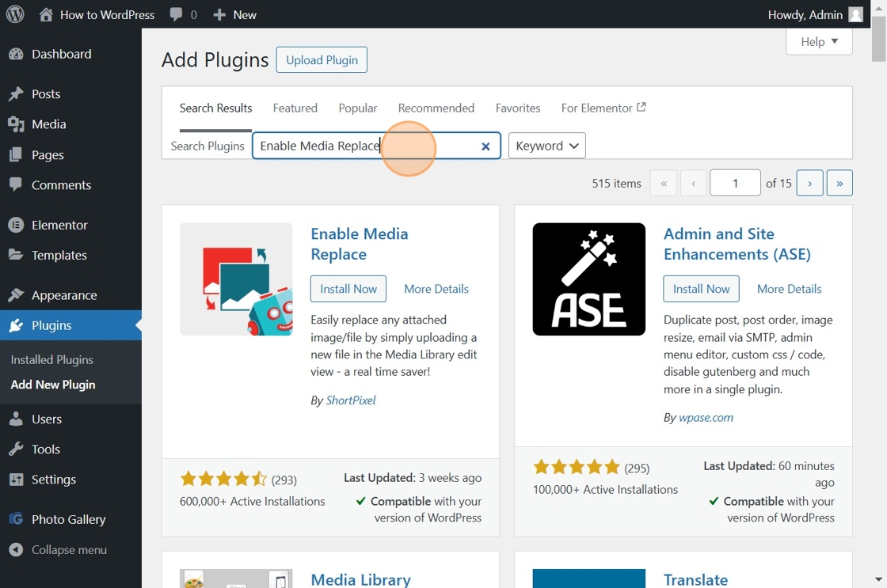Click the Settings sidebar icon
Viewport: 887px width, 588px height.
pos(16,480)
